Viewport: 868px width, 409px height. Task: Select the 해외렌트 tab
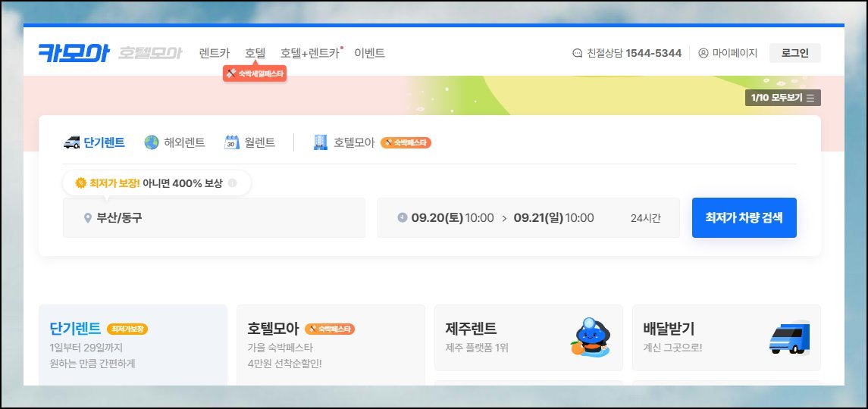tap(174, 142)
